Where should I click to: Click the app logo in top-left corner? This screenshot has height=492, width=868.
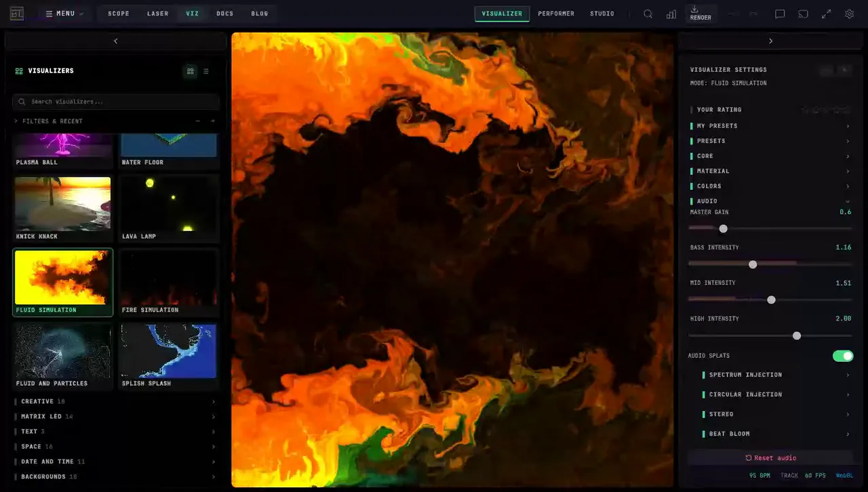pos(17,14)
